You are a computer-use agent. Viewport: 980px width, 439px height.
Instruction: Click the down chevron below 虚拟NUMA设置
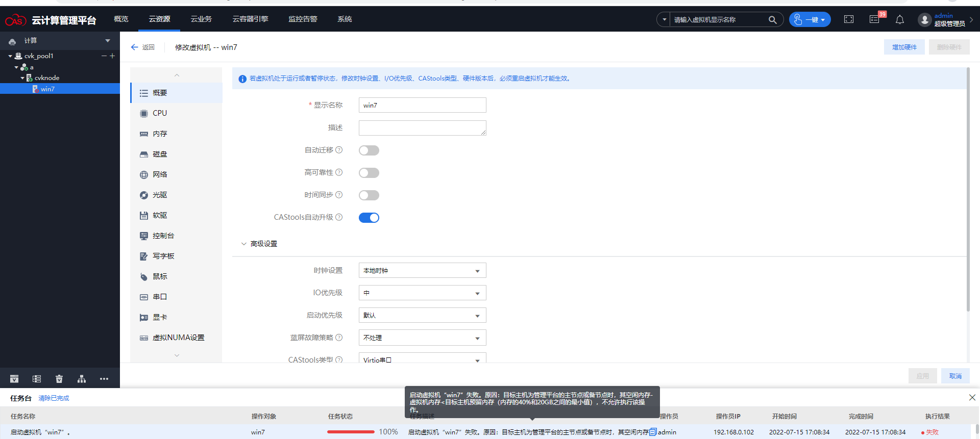coord(177,355)
